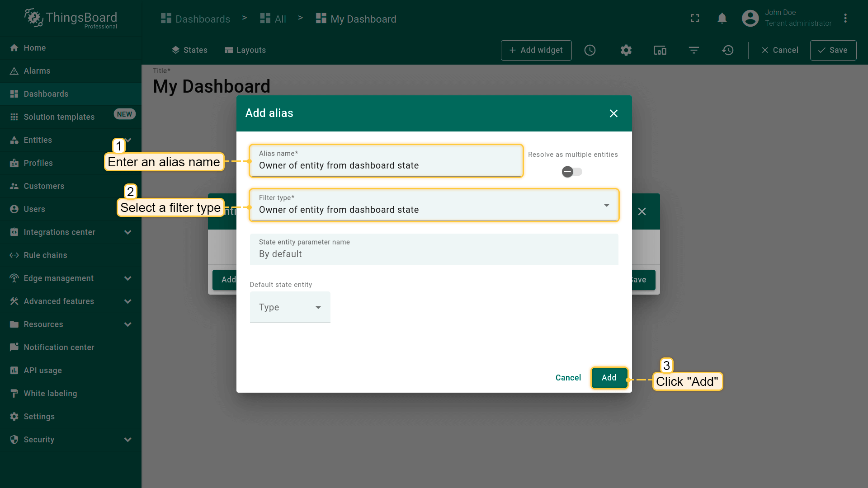Image resolution: width=868 pixels, height=488 pixels.
Task: Open the Filter type dropdown
Action: point(434,206)
